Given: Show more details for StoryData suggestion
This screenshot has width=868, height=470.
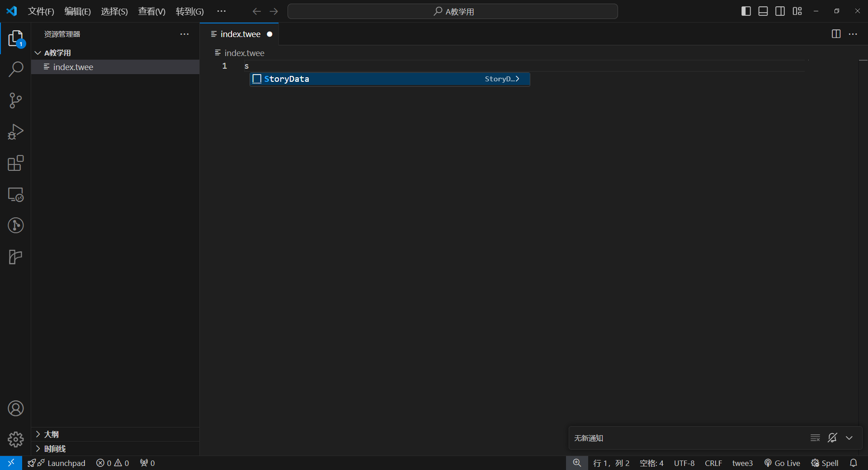Looking at the screenshot, I should pyautogui.click(x=517, y=79).
